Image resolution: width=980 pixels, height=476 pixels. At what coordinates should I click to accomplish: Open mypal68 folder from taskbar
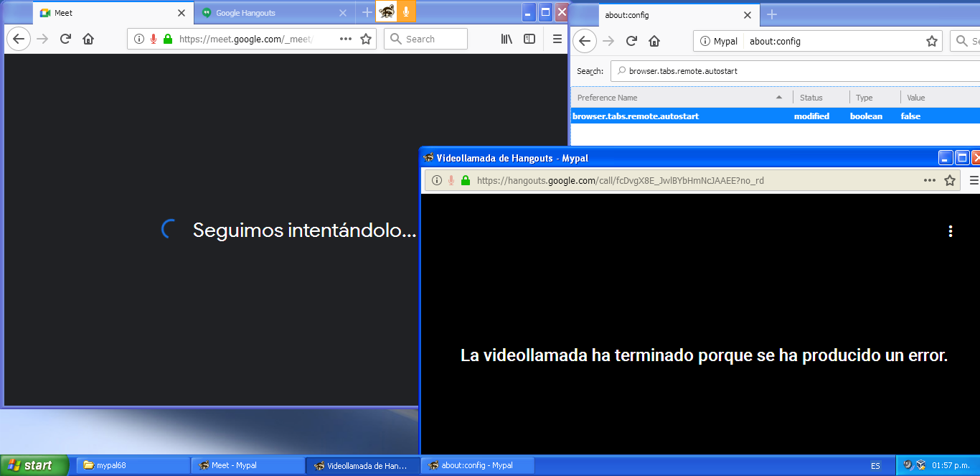point(133,465)
